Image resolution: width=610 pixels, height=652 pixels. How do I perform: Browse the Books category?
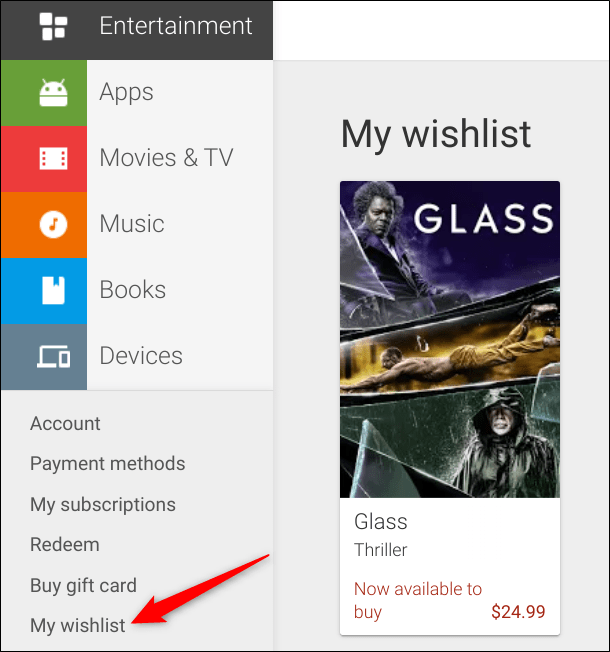133,290
